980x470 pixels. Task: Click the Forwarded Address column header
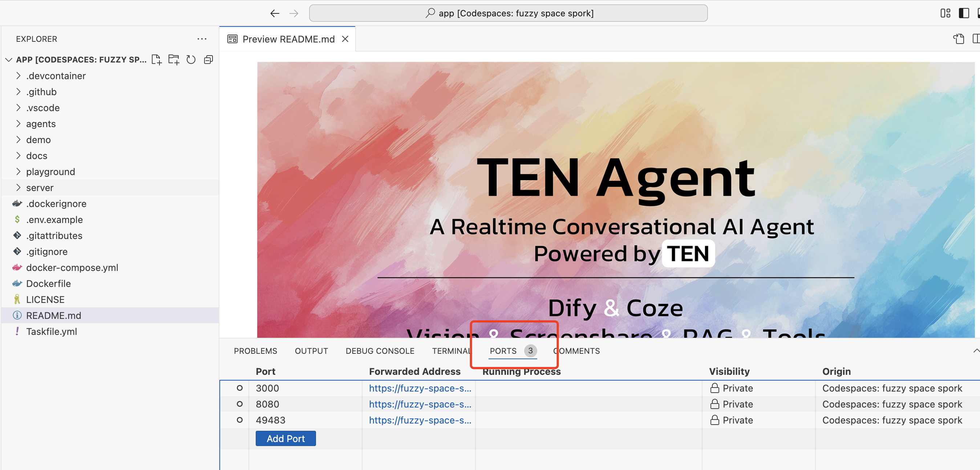[x=415, y=372]
